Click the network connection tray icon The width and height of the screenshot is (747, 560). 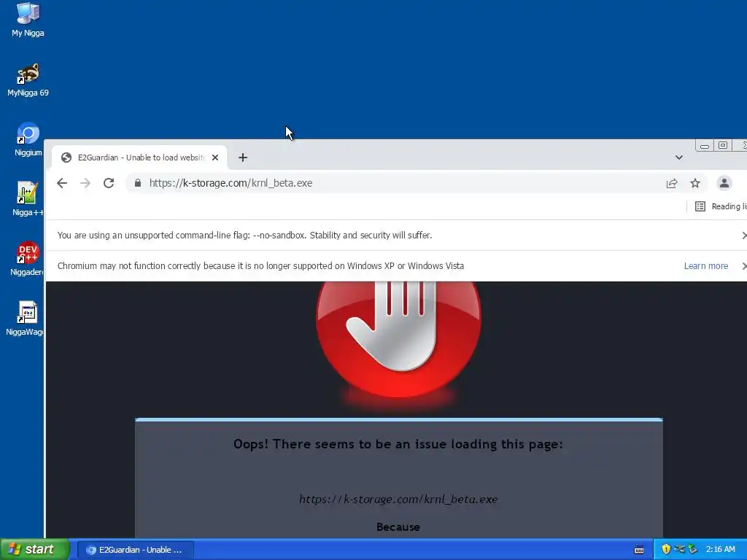pos(679,549)
